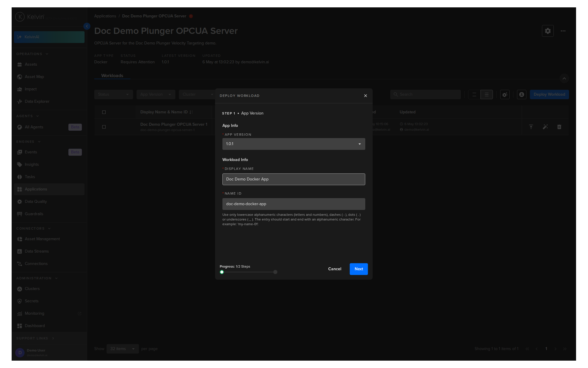Screen dimensions: 588x368
Task: Collapse the app header with chevron
Action: coord(564,79)
